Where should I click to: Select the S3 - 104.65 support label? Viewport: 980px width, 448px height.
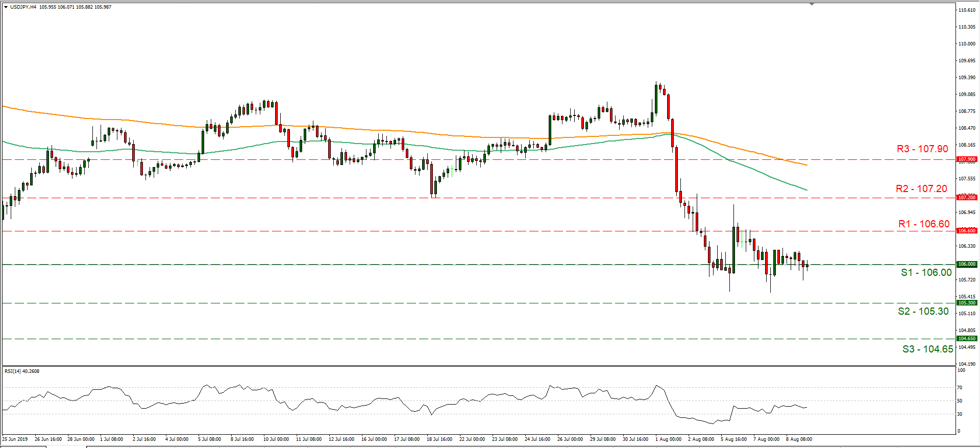tap(927, 349)
